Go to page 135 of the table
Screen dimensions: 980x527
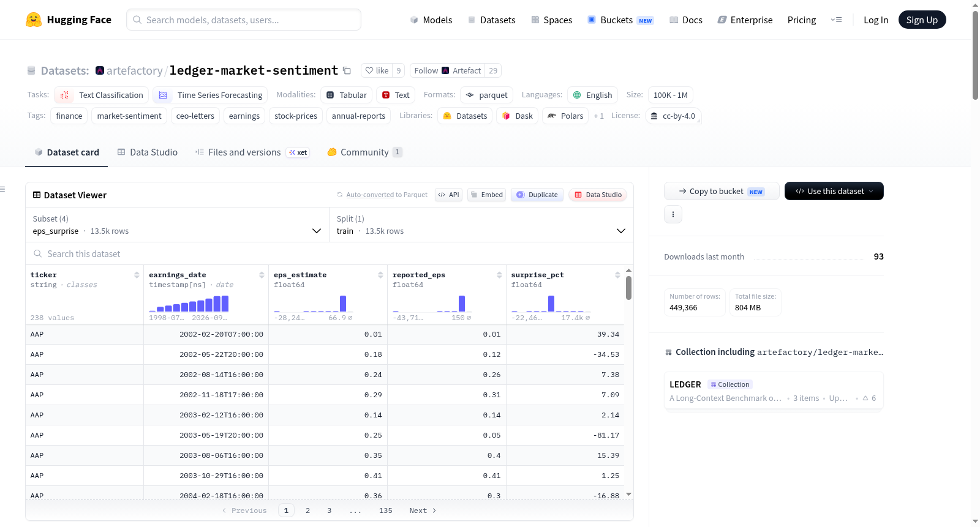[386, 510]
